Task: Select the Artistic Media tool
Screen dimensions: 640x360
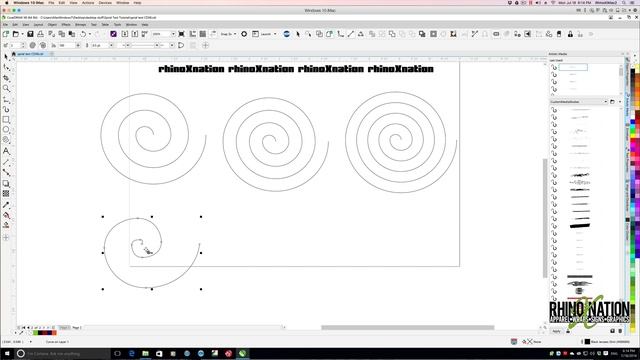Action: (x=6, y=109)
